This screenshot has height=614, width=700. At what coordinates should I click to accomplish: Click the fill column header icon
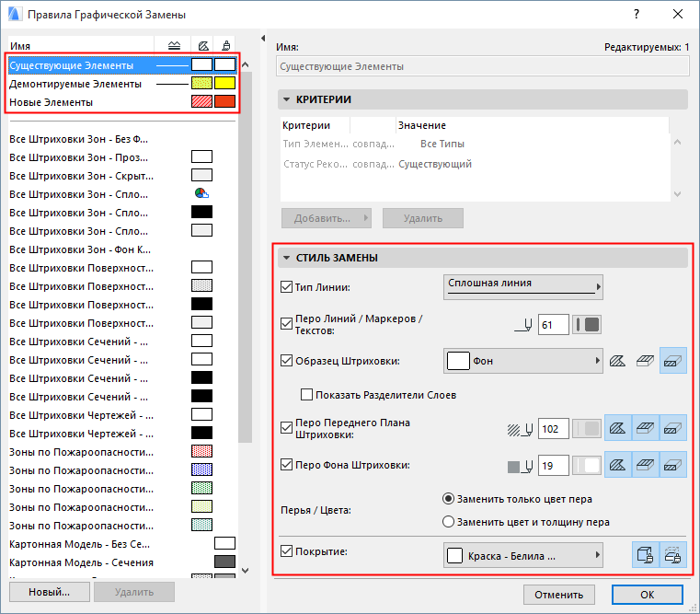(203, 46)
